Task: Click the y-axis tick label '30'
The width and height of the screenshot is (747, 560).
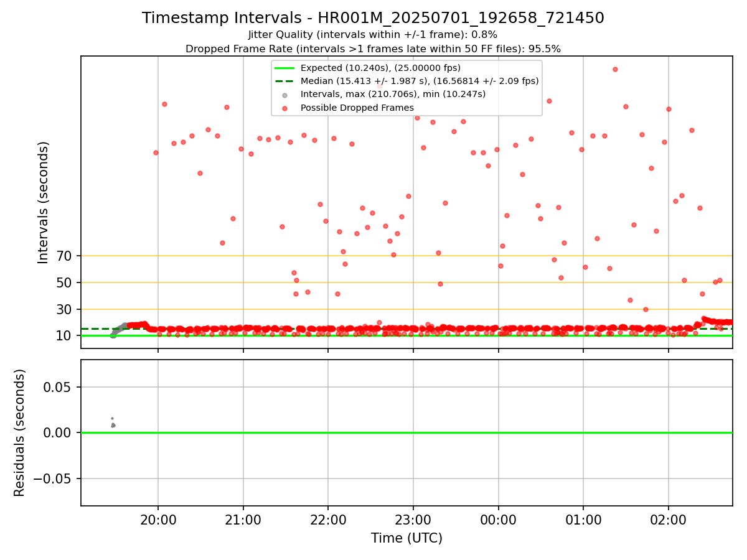Action: (65, 309)
